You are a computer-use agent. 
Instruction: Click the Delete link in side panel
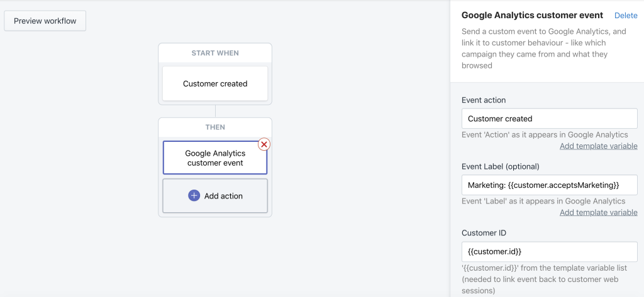[x=626, y=15]
